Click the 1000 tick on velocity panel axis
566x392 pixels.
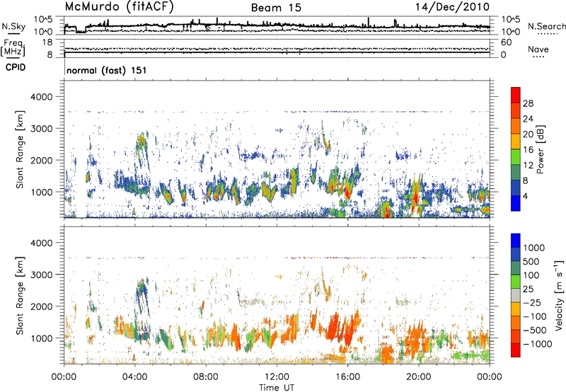click(x=42, y=338)
